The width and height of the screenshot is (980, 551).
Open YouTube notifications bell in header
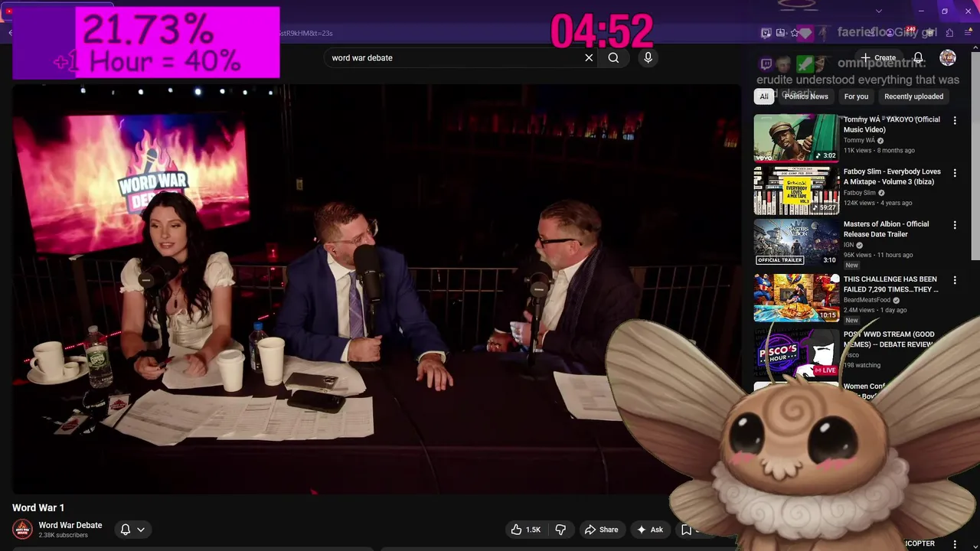pos(918,57)
